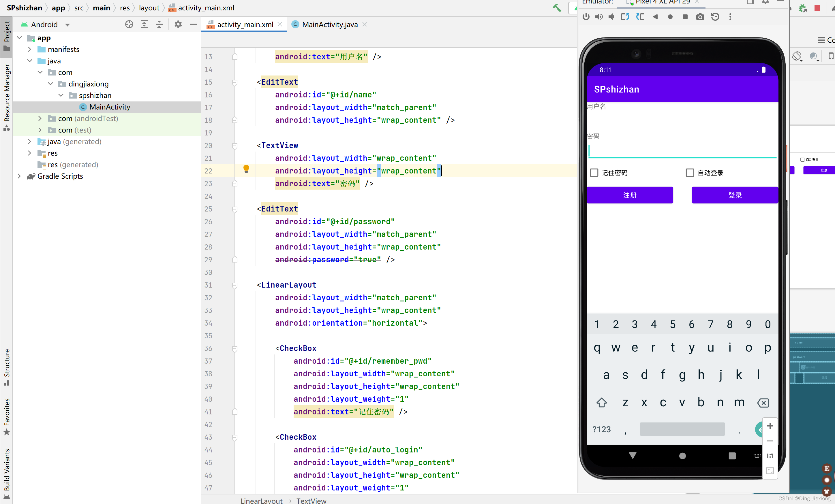Screen dimensions: 835x504
Task: Click the yellow lightbulb quick-fix icon on line 22
Action: (x=246, y=169)
